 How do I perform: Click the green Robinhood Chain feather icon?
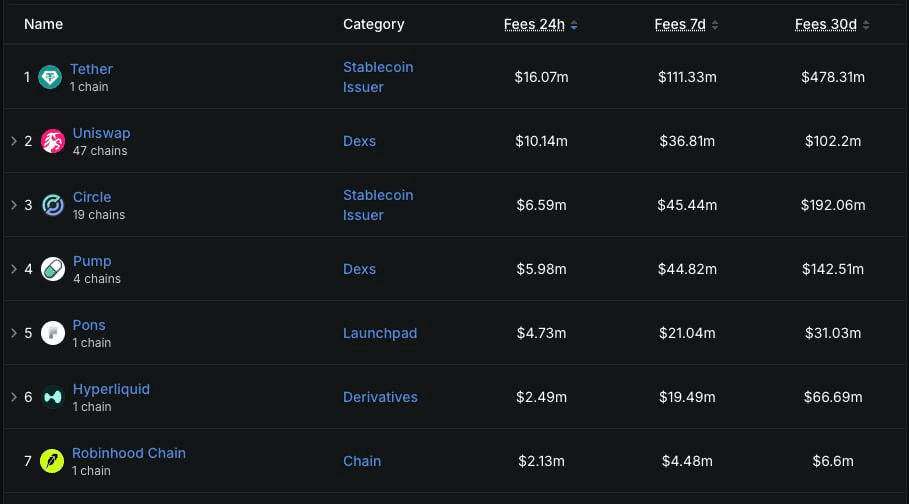[52, 461]
